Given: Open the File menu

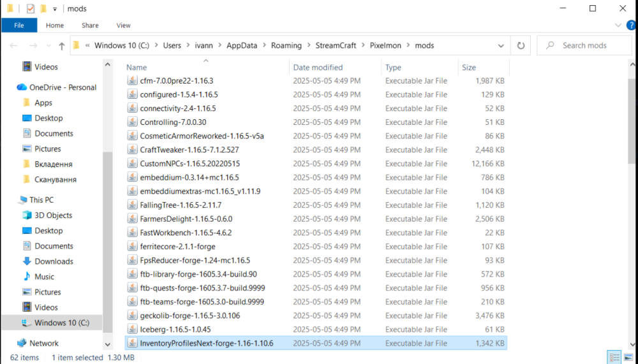Looking at the screenshot, I should [19, 25].
